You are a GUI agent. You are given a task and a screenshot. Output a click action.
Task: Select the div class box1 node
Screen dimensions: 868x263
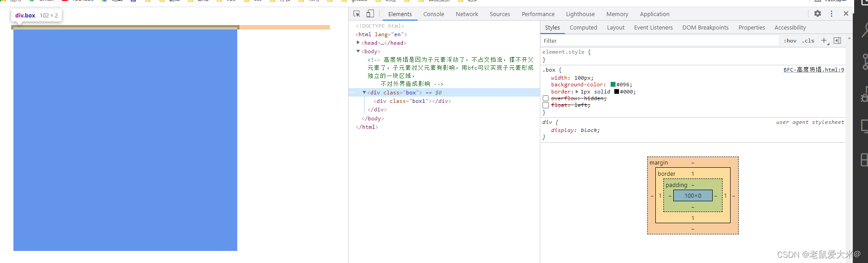click(412, 101)
